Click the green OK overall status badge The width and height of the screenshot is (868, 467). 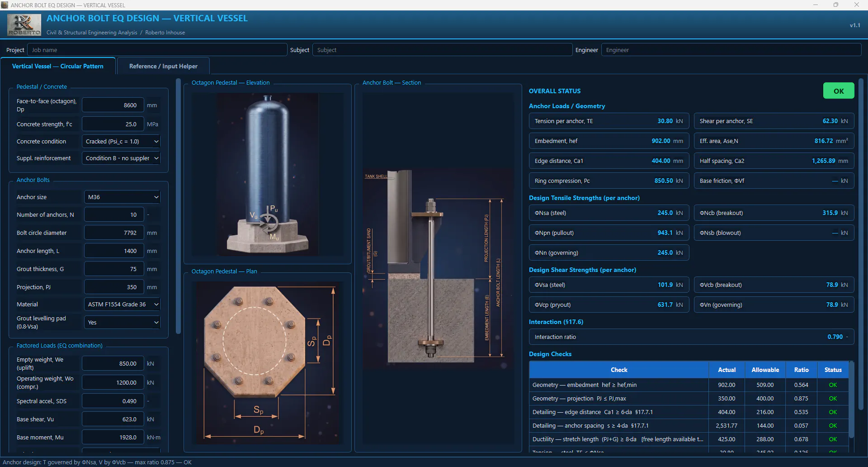pyautogui.click(x=839, y=91)
